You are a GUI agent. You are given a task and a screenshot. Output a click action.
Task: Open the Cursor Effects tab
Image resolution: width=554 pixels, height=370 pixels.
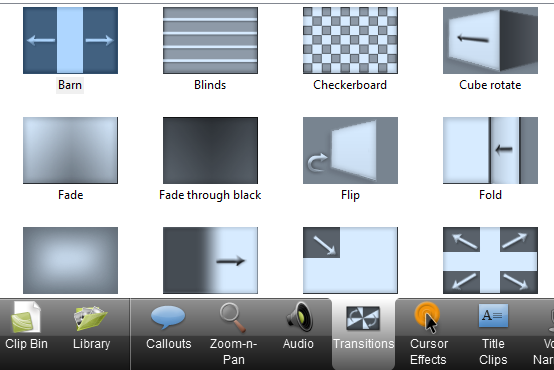tap(428, 334)
